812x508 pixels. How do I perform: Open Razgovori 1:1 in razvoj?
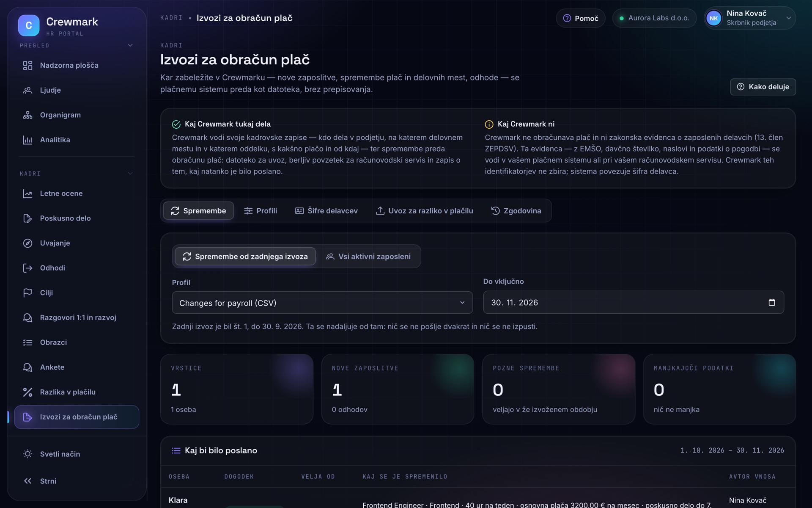pyautogui.click(x=77, y=317)
